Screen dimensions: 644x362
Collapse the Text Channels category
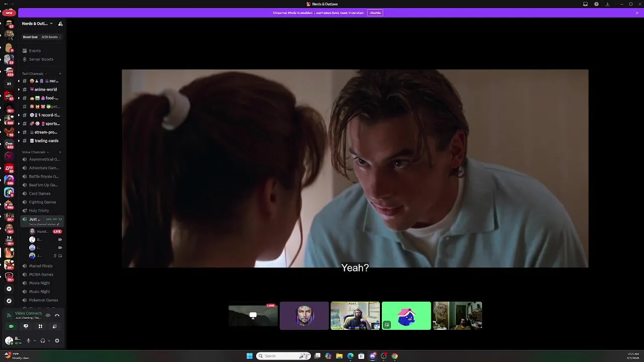(x=34, y=74)
